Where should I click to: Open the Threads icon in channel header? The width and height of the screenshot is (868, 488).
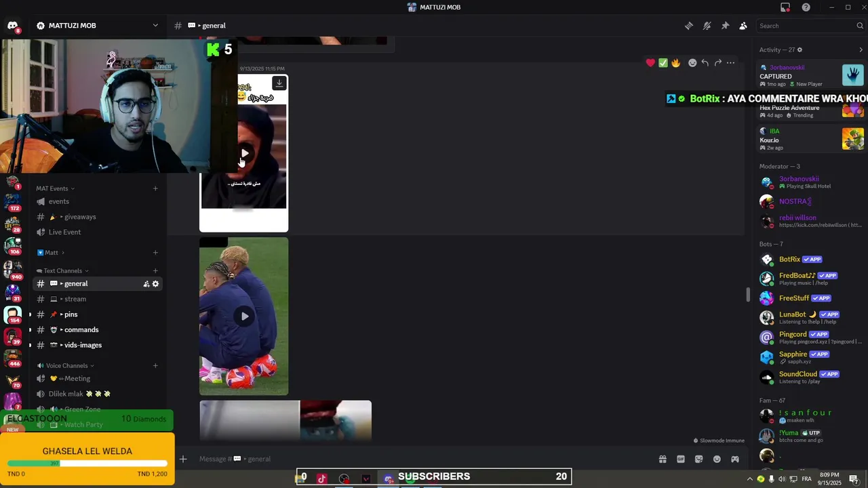pos(689,26)
